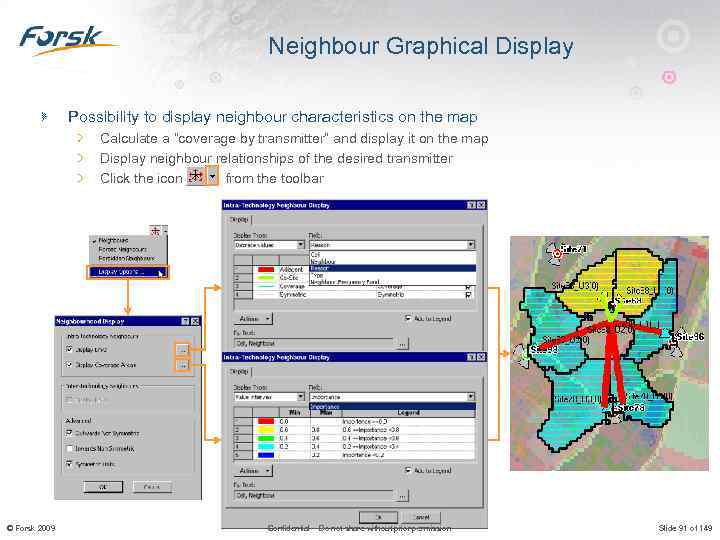Click help icon of Neighbourhood Display dialog
This screenshot has height=540, width=720.
pyautogui.click(x=186, y=321)
